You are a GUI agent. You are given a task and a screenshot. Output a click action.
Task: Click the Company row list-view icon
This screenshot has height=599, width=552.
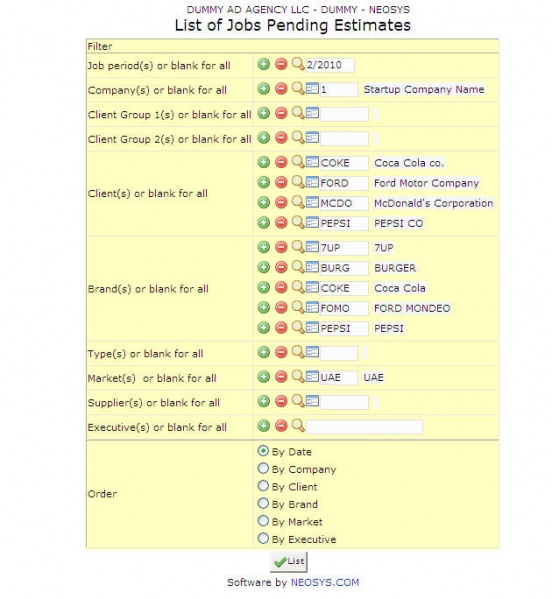click(x=312, y=89)
